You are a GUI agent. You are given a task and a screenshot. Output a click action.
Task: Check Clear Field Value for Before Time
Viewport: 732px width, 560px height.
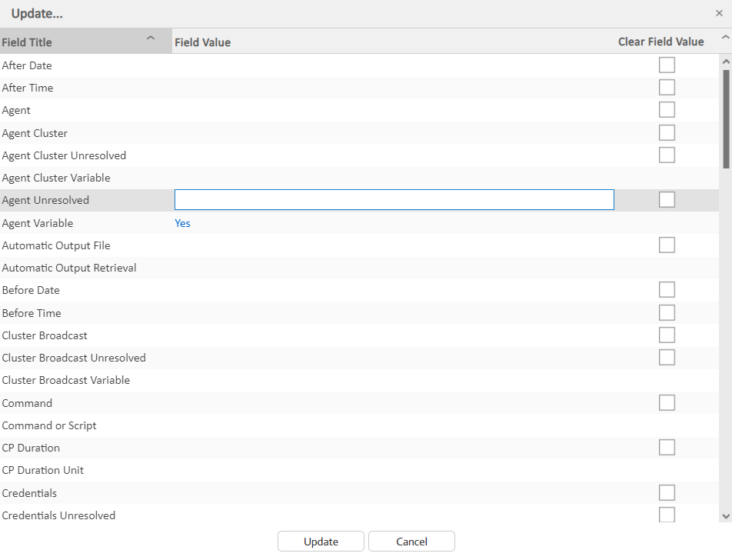tap(667, 313)
